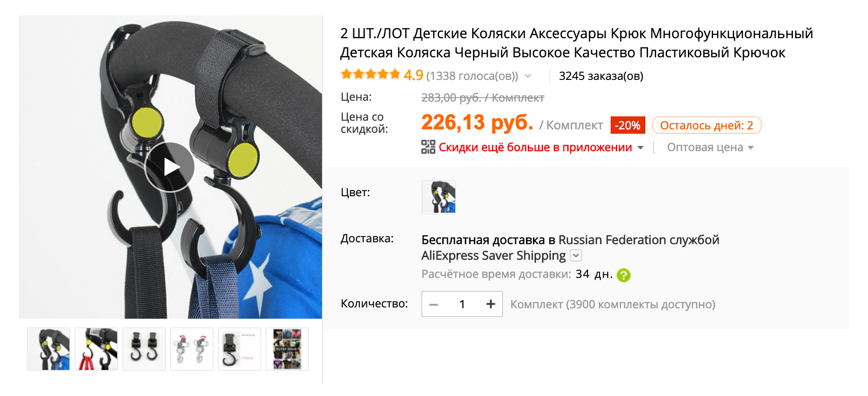Screen dimensions: 868x396
Task: Decrease quantity with the minus button
Action: pos(433,304)
